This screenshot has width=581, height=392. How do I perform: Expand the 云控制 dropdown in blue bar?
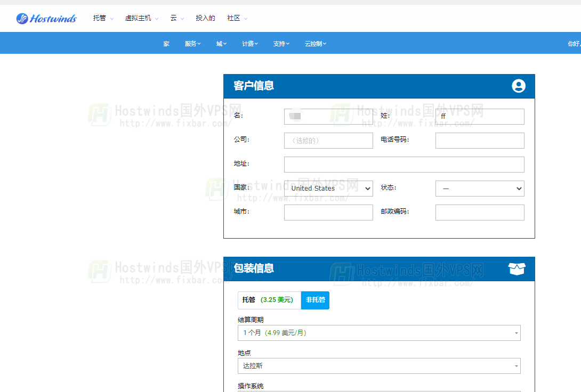(x=316, y=44)
